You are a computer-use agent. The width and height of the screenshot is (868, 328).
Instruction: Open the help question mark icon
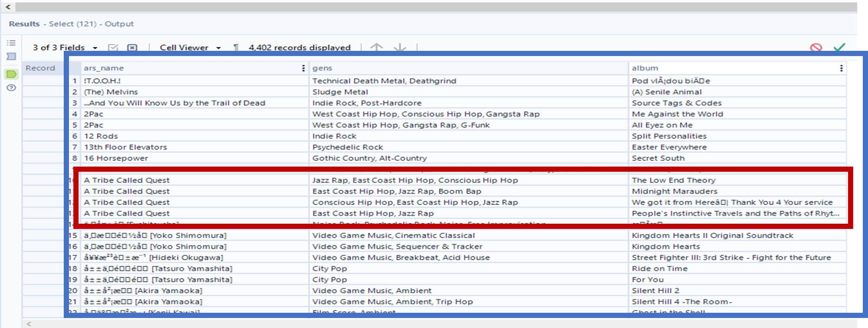pyautogui.click(x=11, y=88)
